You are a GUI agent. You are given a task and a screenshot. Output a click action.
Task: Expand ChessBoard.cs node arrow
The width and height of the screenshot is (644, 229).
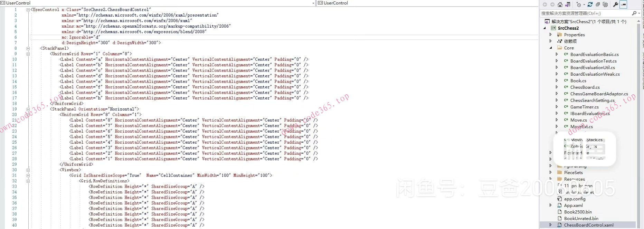pos(557,87)
